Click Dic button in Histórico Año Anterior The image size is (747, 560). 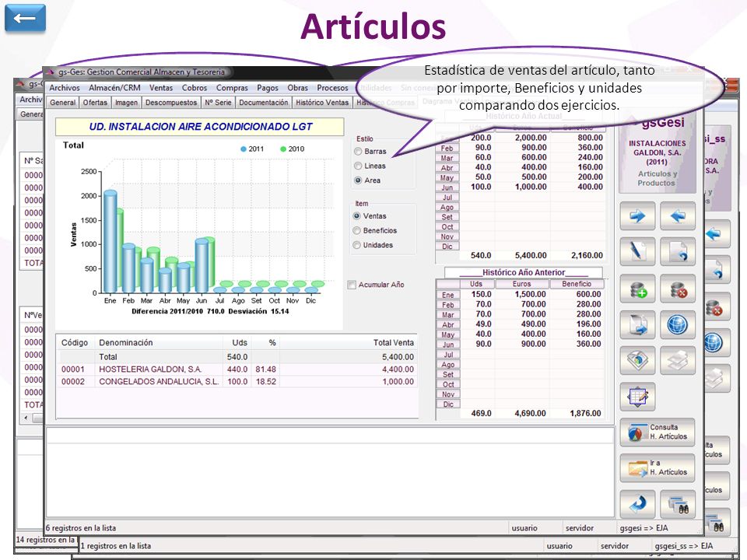point(448,404)
